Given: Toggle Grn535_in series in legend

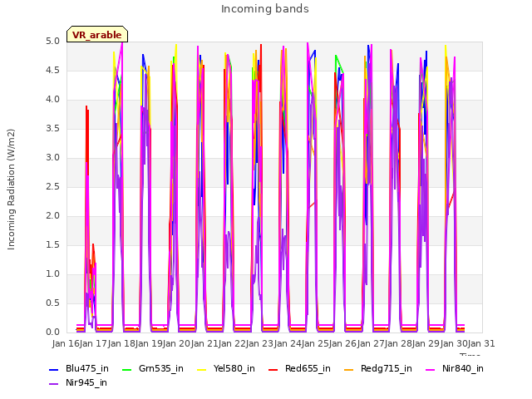Looking at the screenshot, I should click(153, 369).
